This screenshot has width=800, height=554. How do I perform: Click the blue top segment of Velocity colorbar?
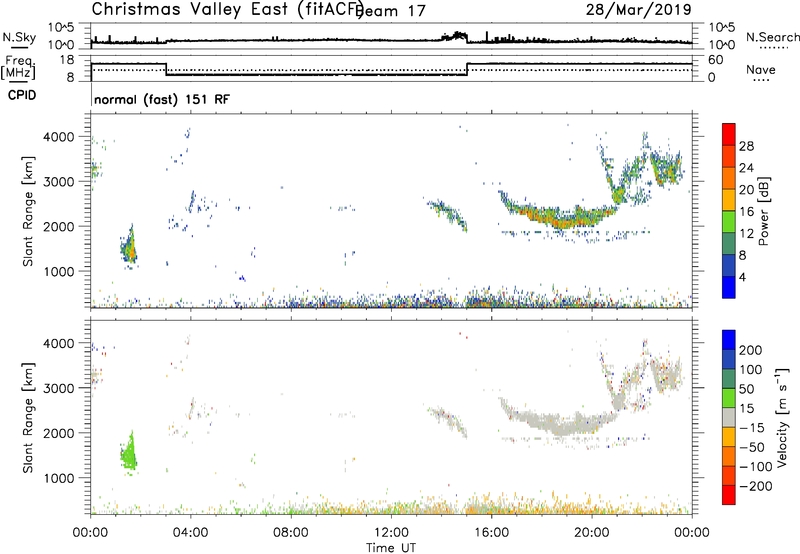729,340
